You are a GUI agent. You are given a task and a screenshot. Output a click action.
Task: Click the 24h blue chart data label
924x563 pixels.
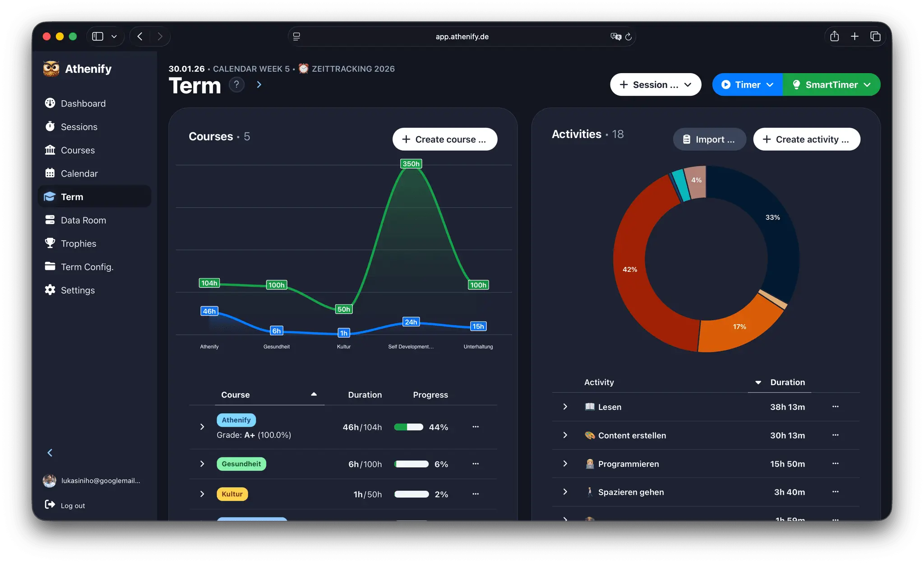[411, 322]
